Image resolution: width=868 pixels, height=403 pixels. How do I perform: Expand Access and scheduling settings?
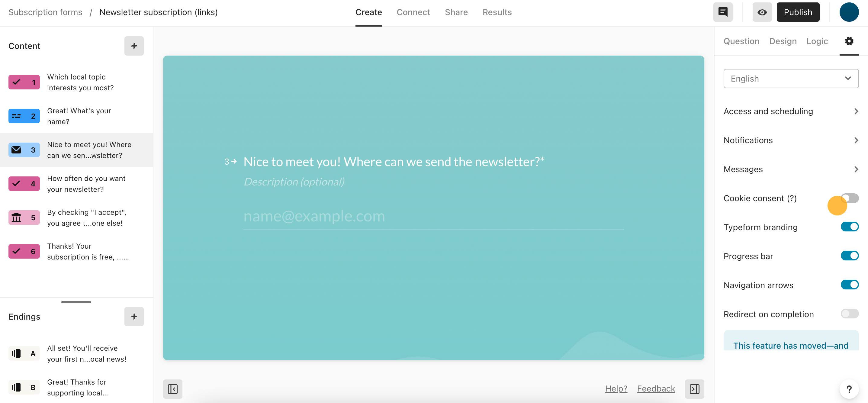coord(791,111)
